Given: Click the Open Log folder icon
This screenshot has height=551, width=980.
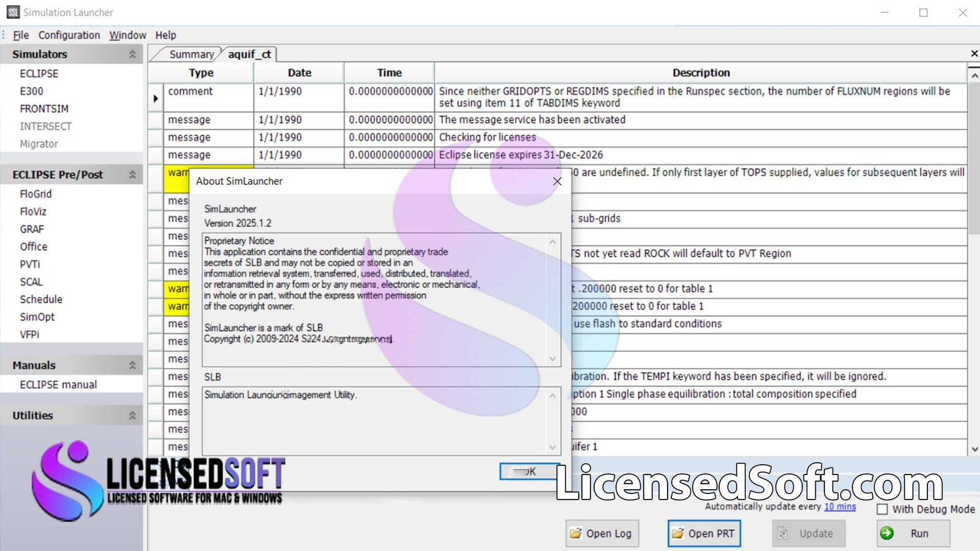Looking at the screenshot, I should [576, 533].
